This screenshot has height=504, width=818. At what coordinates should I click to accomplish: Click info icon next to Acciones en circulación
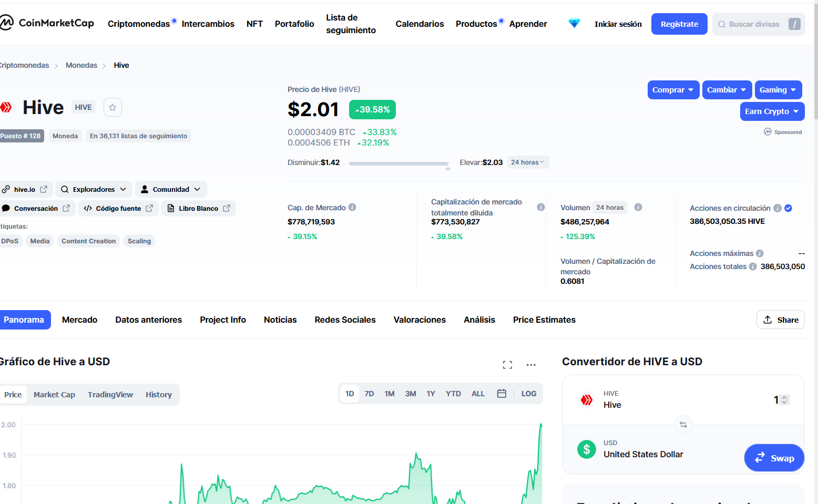[x=778, y=208]
